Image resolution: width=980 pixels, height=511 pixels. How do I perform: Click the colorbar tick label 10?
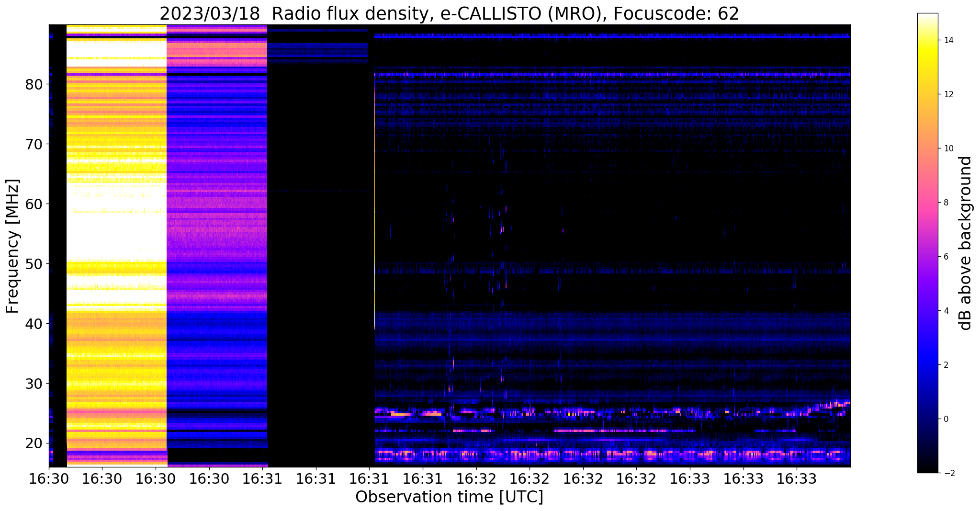tap(948, 148)
